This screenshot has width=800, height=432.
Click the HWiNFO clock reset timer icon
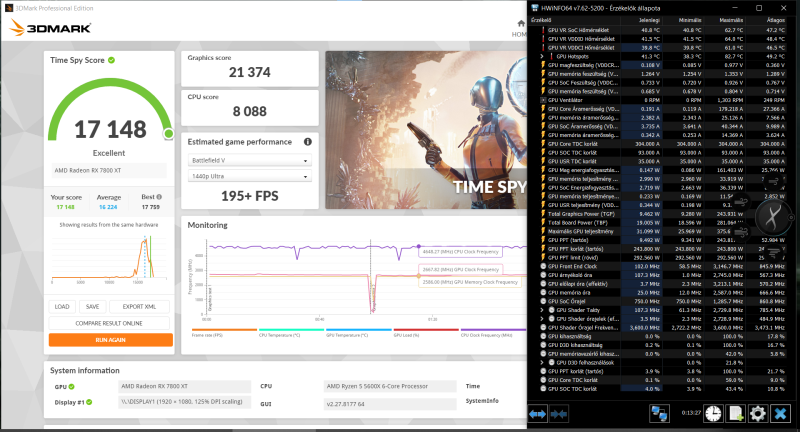click(x=713, y=414)
